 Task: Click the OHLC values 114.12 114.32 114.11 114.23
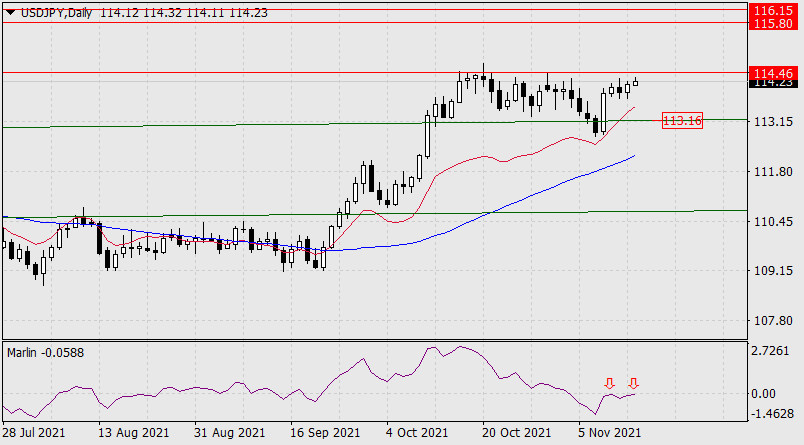click(x=184, y=13)
